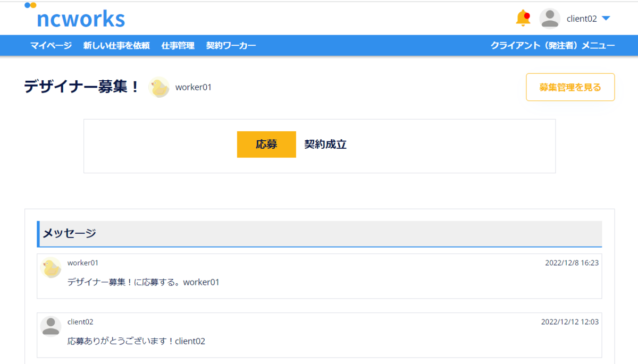Screen dimensions: 638x364
Task: Click the client02 sender name in messages
Action: [80, 322]
